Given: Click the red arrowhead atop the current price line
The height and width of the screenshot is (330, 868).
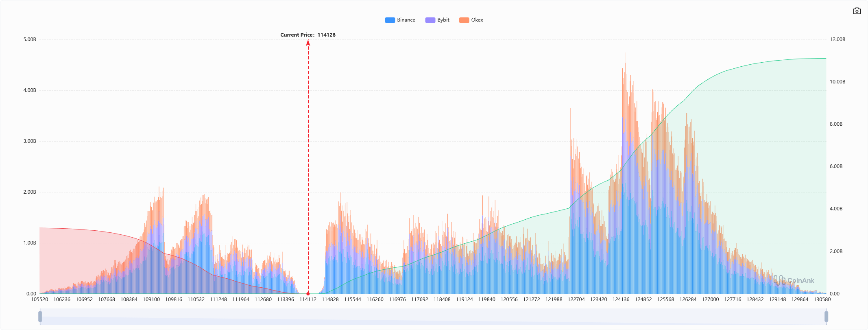Looking at the screenshot, I should pos(308,43).
